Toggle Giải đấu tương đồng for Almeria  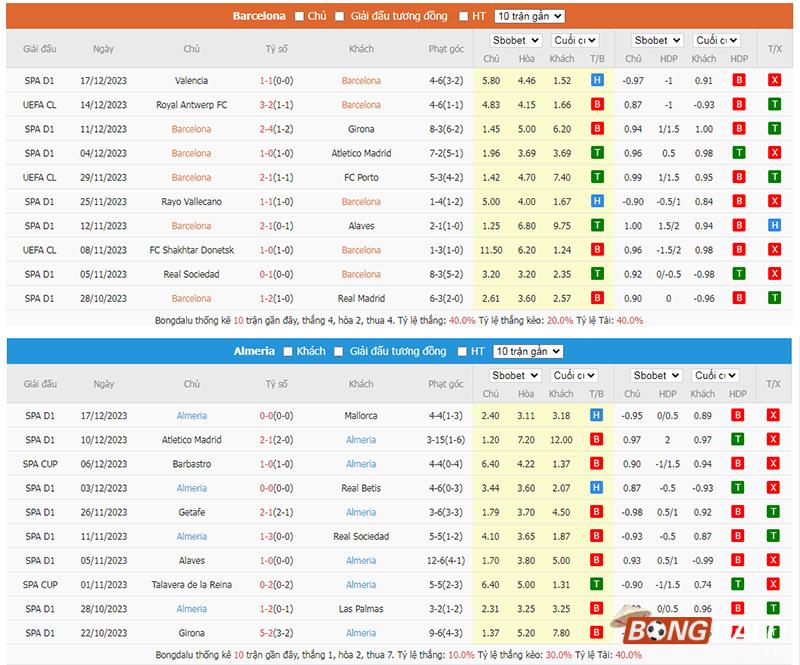click(x=340, y=351)
